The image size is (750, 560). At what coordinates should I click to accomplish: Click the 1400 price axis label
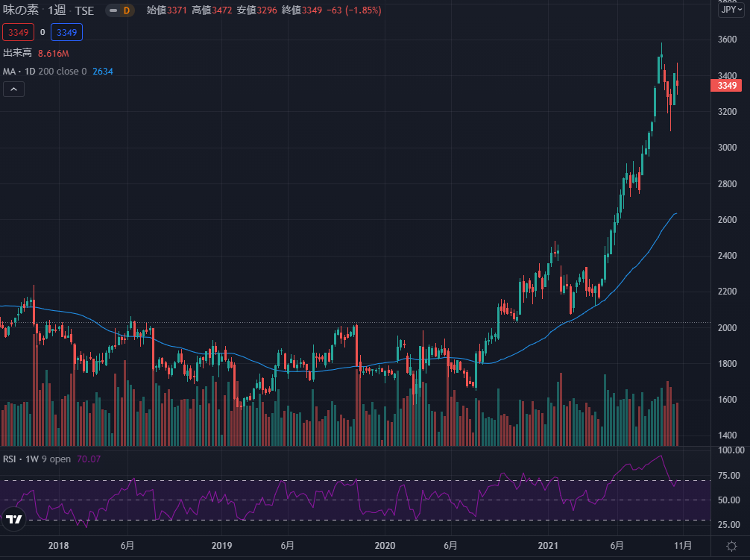coord(727,435)
